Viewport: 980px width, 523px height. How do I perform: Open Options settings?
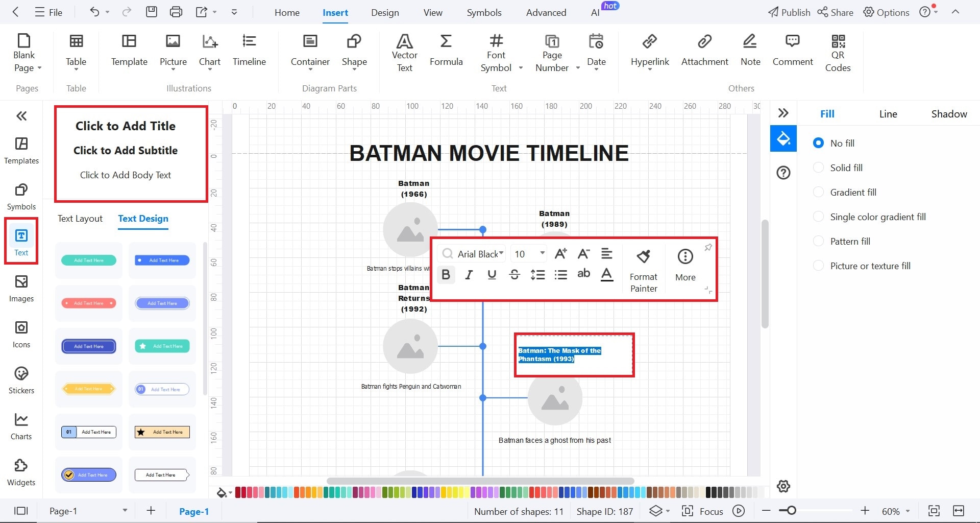886,12
